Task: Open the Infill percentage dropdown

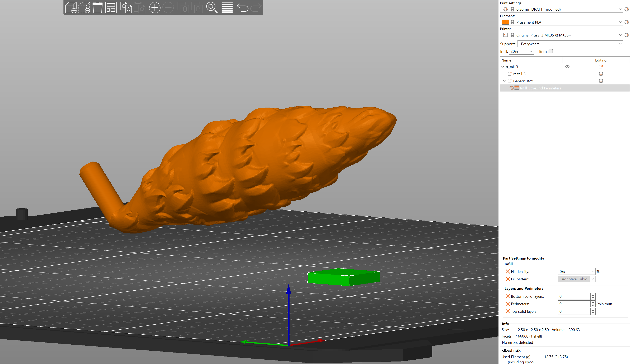Action: (x=521, y=51)
